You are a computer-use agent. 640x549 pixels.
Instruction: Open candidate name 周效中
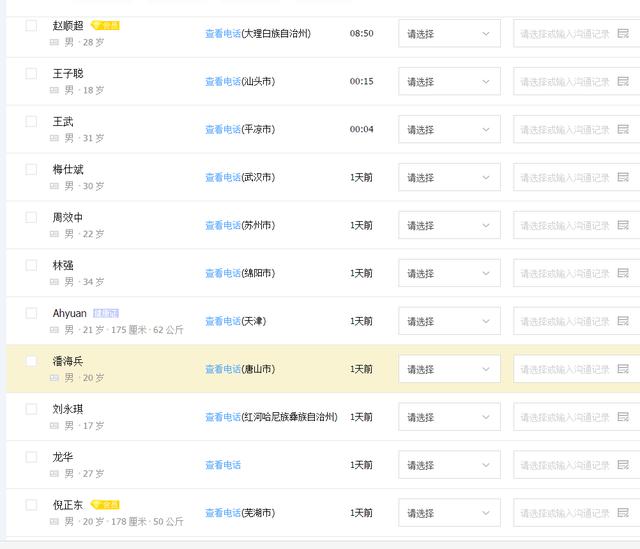(68, 217)
